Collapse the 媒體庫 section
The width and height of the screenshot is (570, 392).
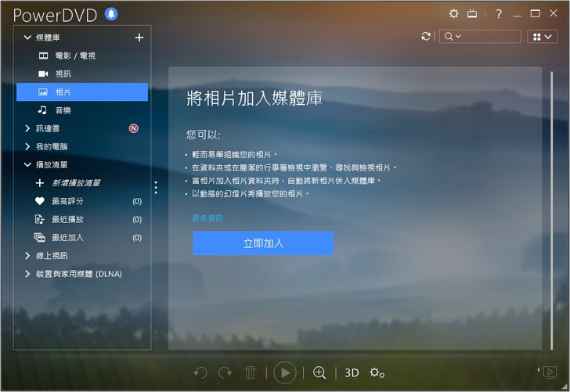tap(27, 38)
